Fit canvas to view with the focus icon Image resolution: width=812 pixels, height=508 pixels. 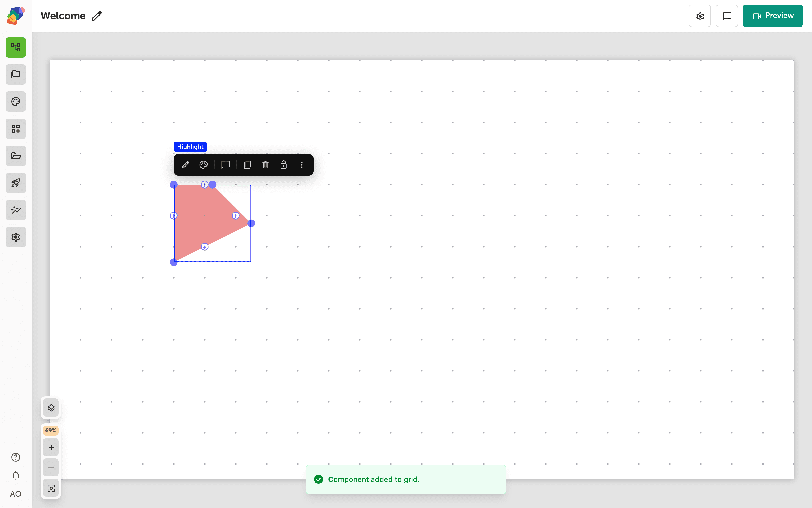click(51, 488)
